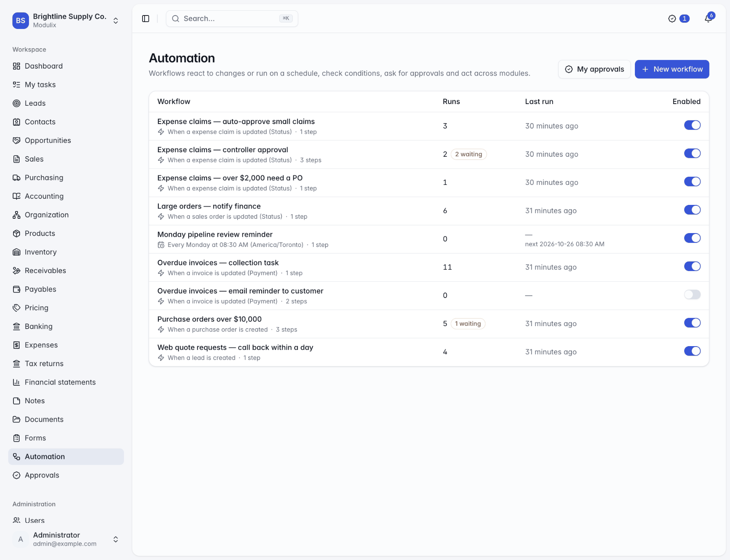Screen dimensions: 730x560
Task: Click the Contacts icon in sidebar
Action: tap(16, 122)
